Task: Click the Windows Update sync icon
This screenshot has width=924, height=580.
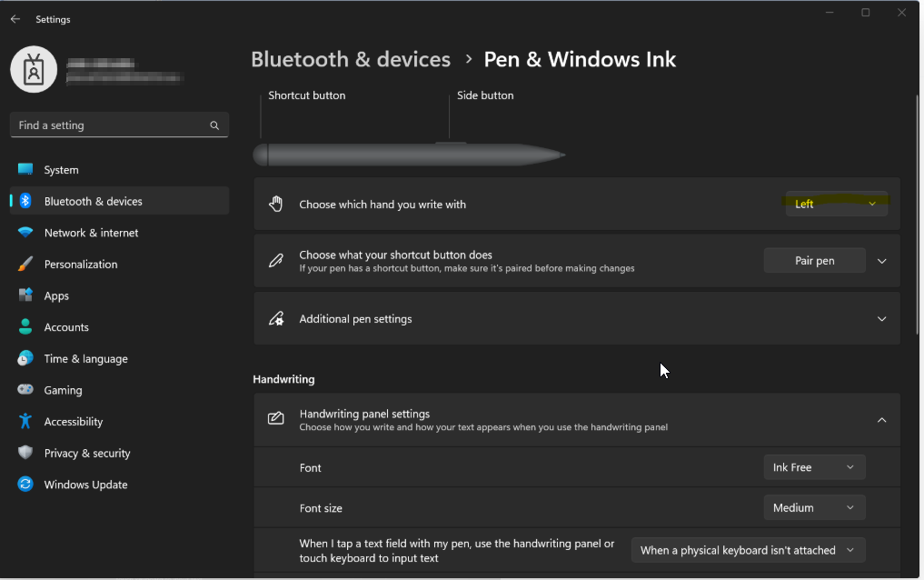Action: 25,484
